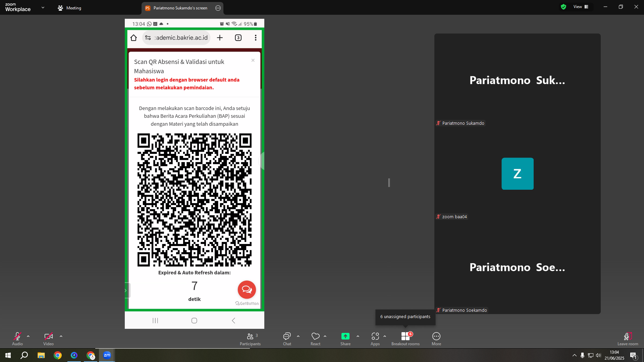Expand the Share options arrow
644x362 pixels.
358,336
